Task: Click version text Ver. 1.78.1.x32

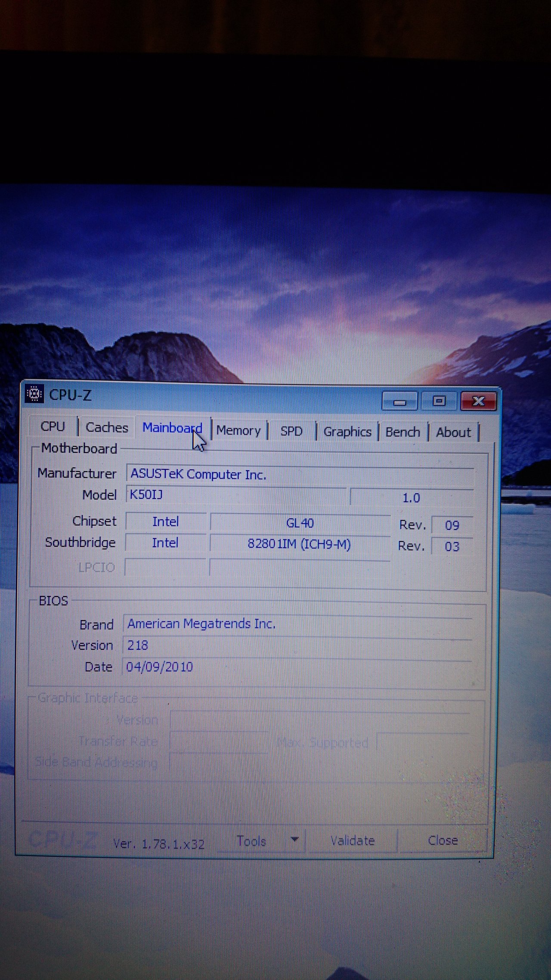Action: coord(158,844)
